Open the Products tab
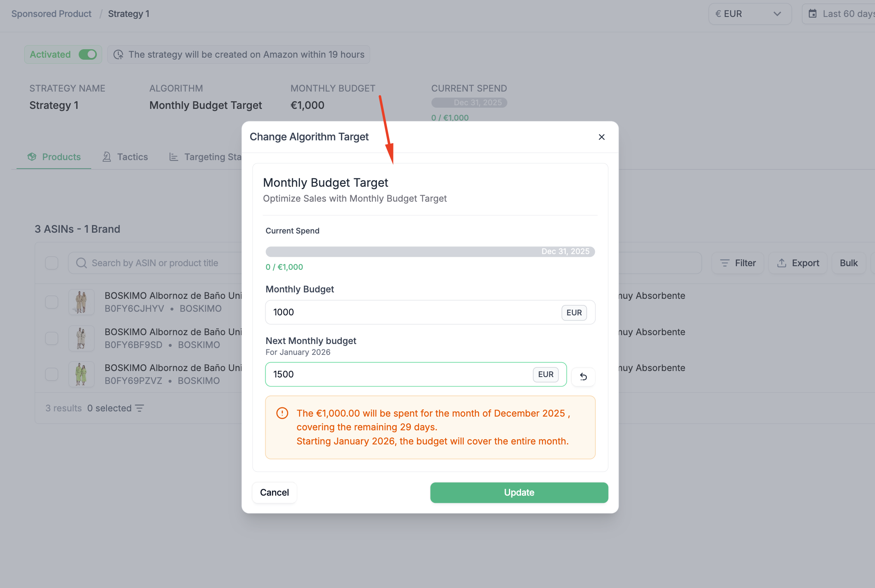Viewport: 875px width, 588px height. point(54,157)
